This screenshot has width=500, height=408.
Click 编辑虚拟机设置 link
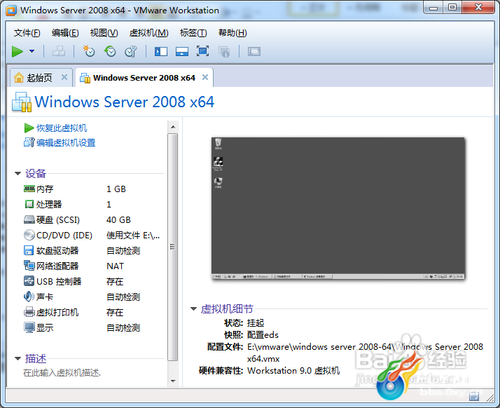66,143
